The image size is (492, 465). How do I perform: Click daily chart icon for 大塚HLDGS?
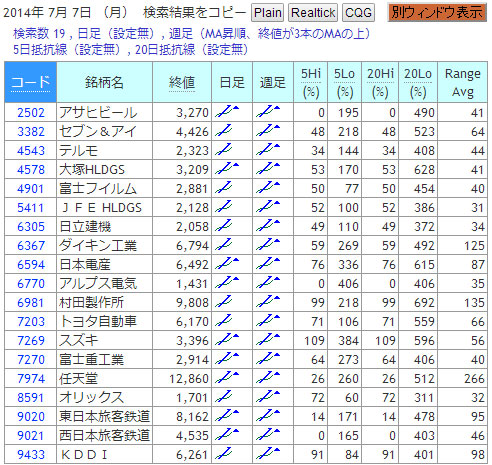tap(227, 168)
